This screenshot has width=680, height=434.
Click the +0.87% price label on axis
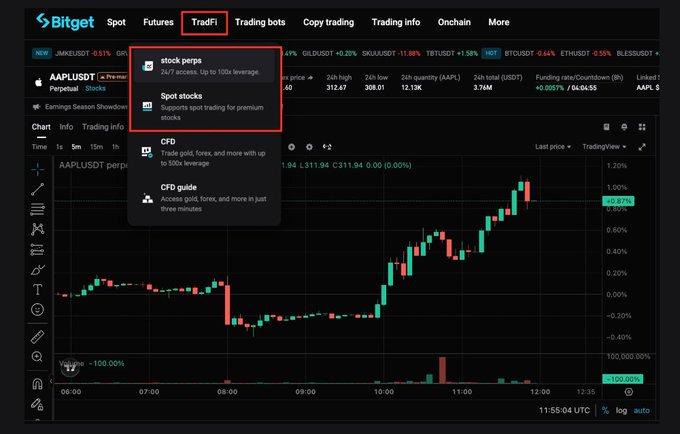pyautogui.click(x=618, y=201)
